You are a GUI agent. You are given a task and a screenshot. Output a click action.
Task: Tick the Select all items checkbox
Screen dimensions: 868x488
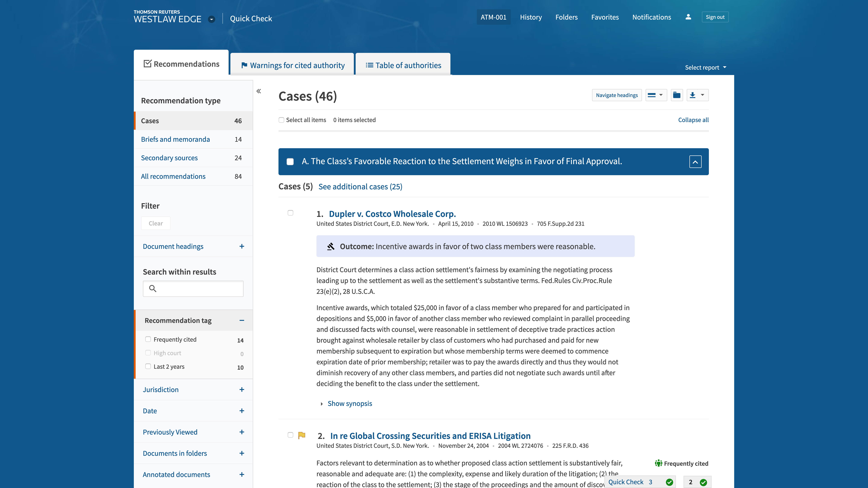click(281, 120)
